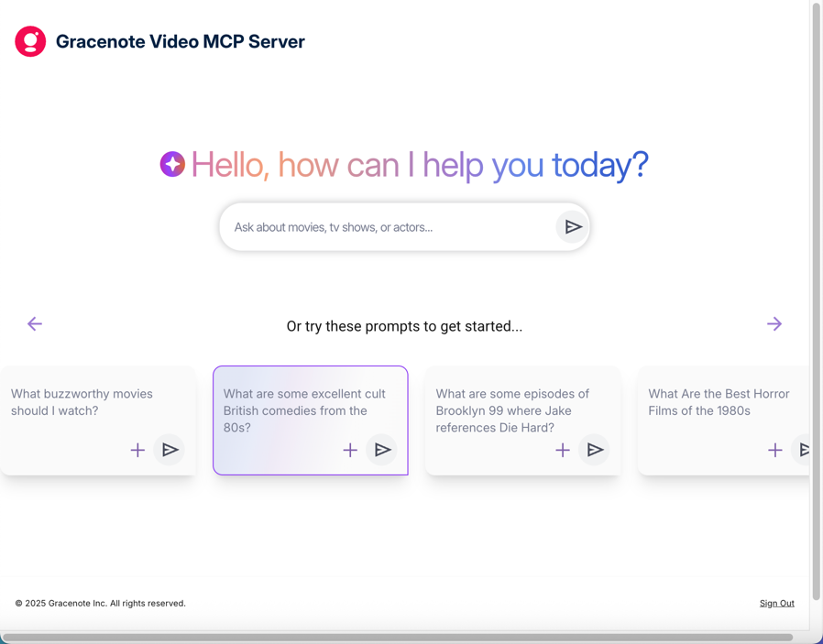This screenshot has height=644, width=823.
Task: Select the buzzworthy movies prompt card
Action: pyautogui.click(x=82, y=403)
